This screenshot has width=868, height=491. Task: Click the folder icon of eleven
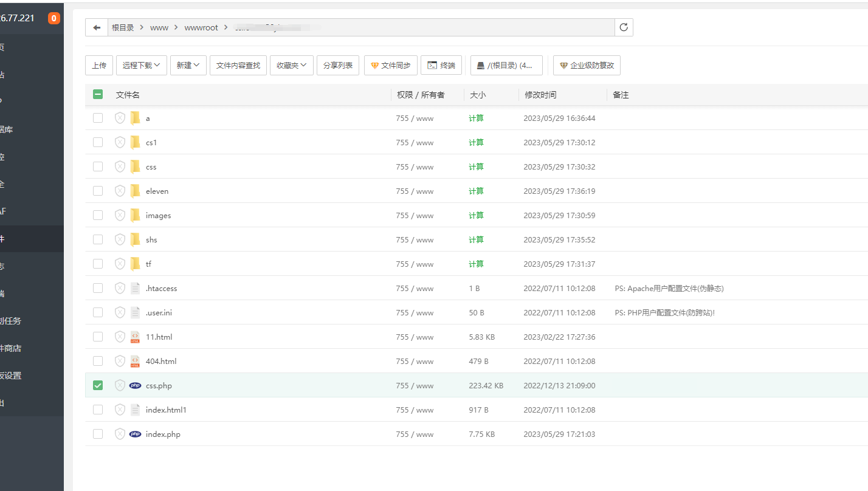click(135, 191)
